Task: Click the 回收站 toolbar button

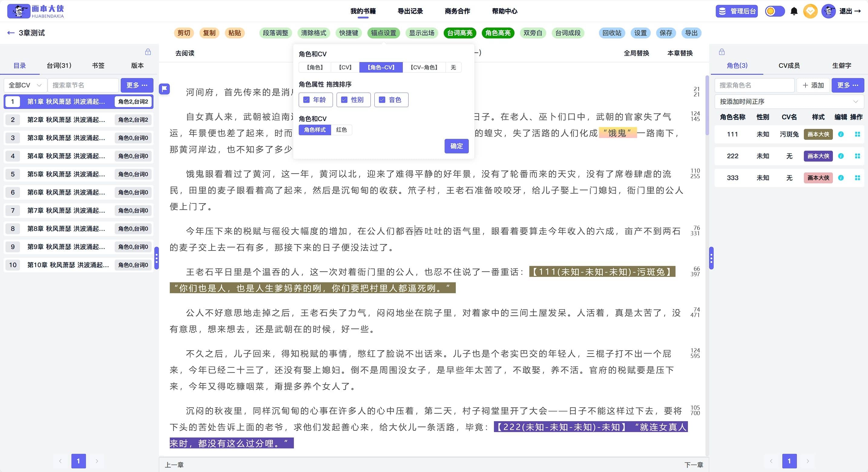Action: [x=612, y=33]
